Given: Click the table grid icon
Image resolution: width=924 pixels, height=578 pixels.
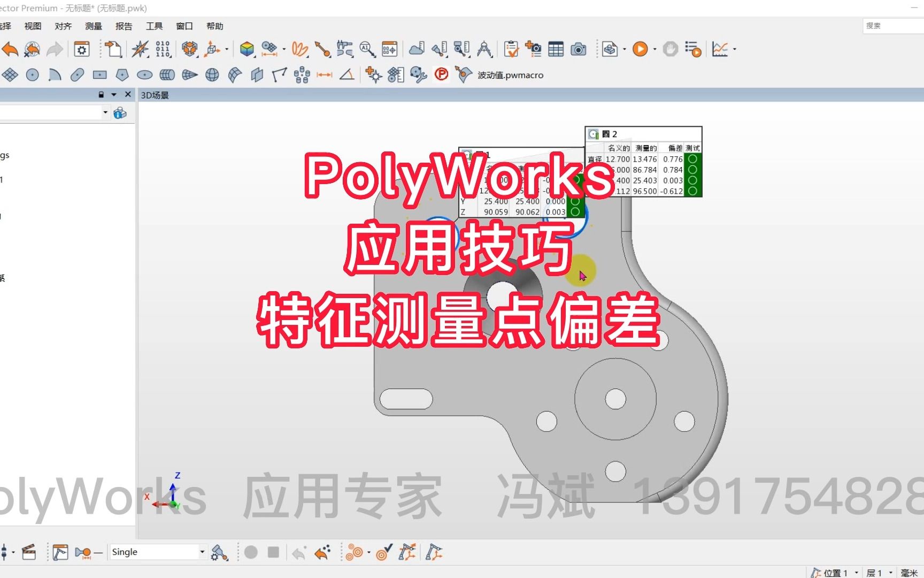Looking at the screenshot, I should pos(556,49).
